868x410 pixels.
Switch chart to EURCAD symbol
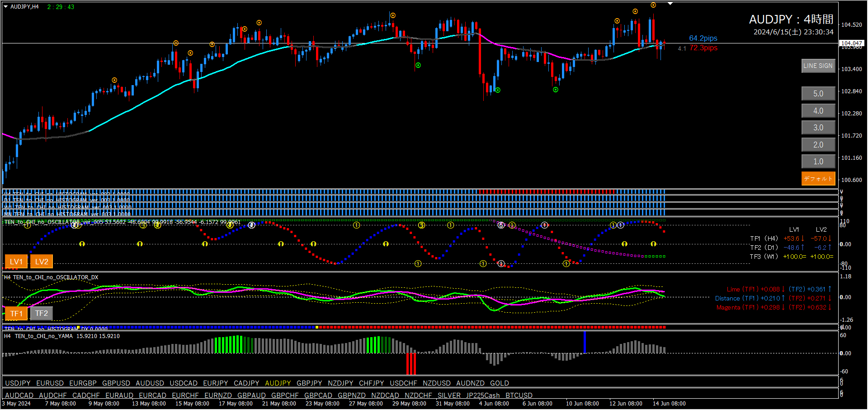point(153,396)
